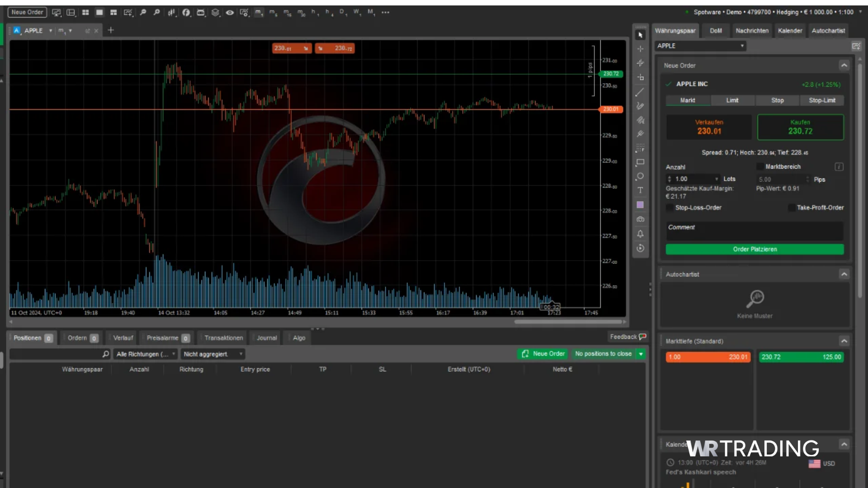Open dropdown arrow beside No positions to close
Screen dimensions: 868x488
tap(641, 354)
